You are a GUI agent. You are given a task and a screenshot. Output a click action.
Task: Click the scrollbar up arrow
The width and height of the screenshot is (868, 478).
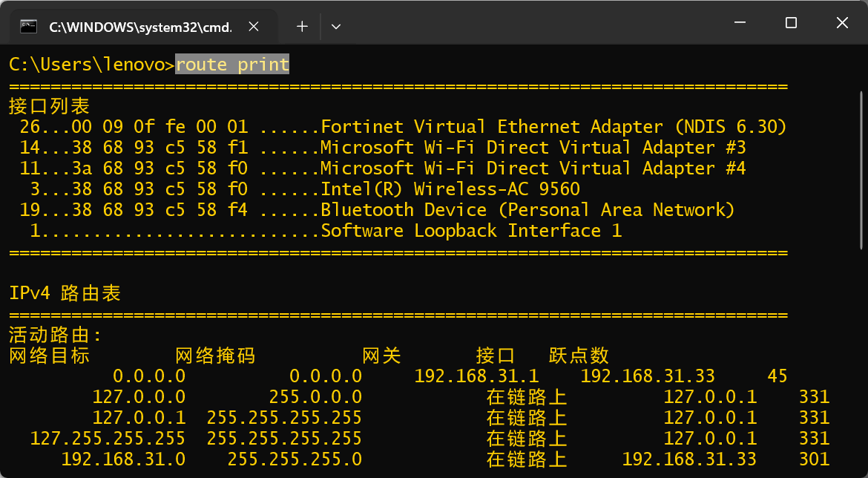[861, 52]
